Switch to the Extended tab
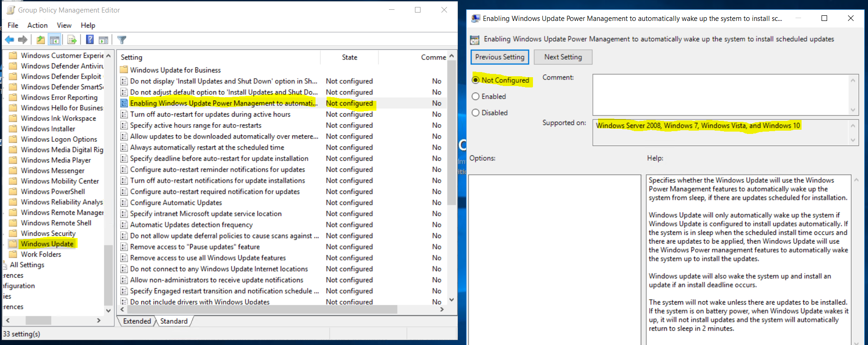 pos(137,321)
